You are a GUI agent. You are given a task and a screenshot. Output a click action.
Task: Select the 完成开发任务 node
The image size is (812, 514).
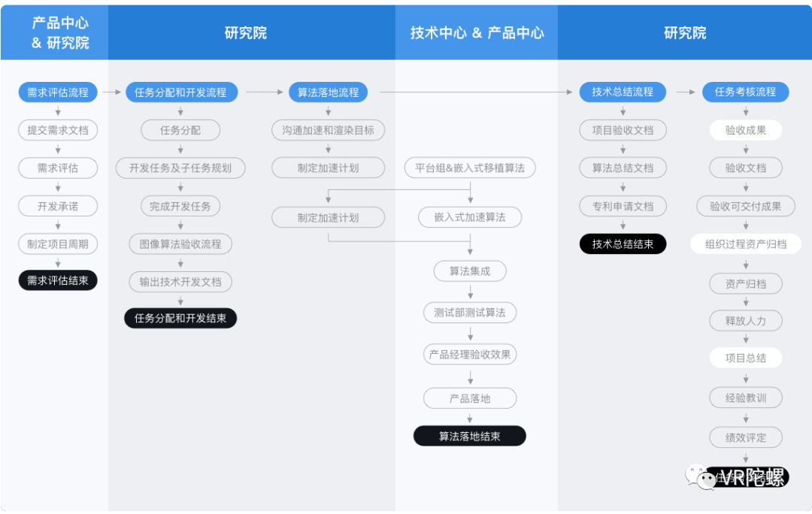(180, 206)
